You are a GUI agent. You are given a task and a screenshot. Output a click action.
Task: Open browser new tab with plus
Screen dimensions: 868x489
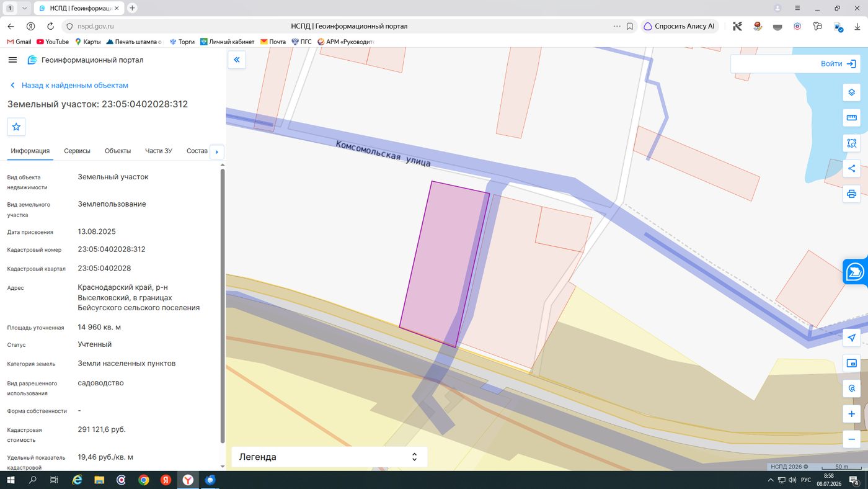tap(132, 8)
